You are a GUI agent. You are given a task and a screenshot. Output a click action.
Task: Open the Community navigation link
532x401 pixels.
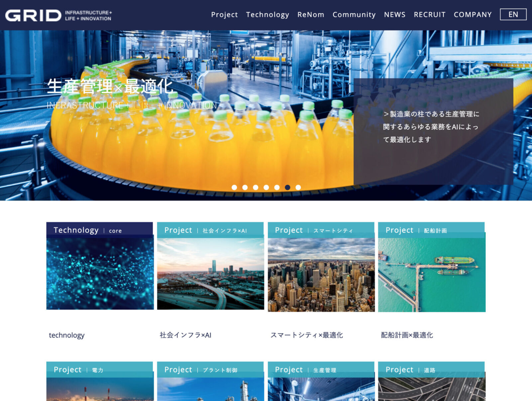coord(354,15)
